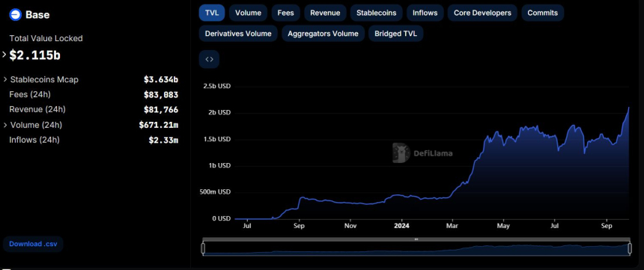644x270 pixels.
Task: Click the Base chain logo icon
Action: click(x=15, y=14)
